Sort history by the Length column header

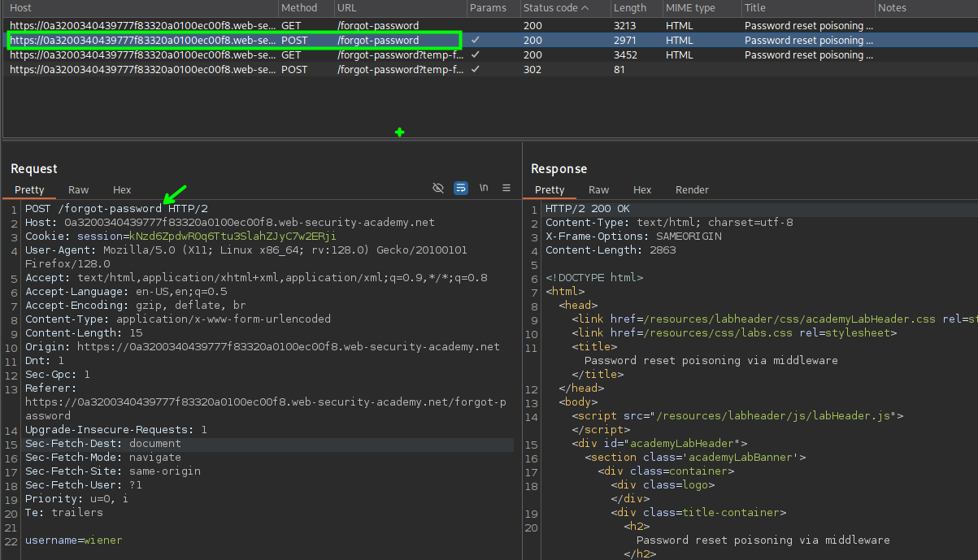click(x=630, y=8)
